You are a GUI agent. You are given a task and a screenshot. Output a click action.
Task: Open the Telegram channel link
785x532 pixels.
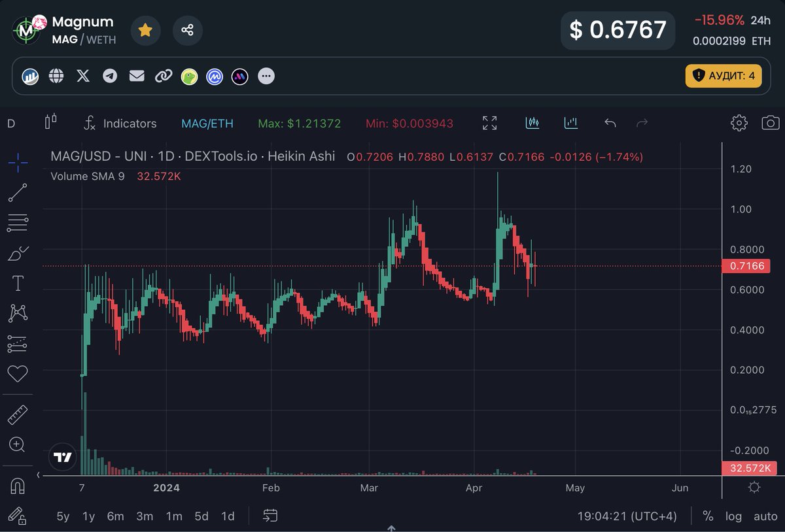tap(110, 76)
